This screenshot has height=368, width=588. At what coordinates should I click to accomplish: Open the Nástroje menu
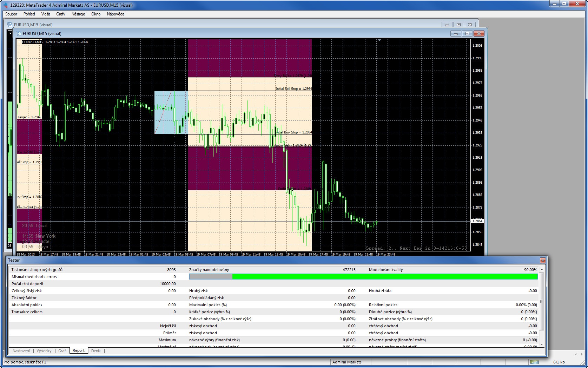coord(78,14)
